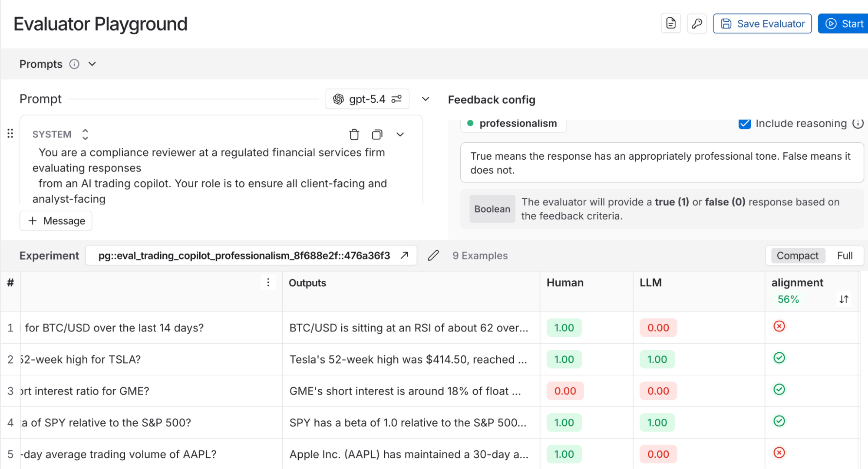
Task: Click the drag handle beside the SYSTEM message
Action: [x=10, y=134]
